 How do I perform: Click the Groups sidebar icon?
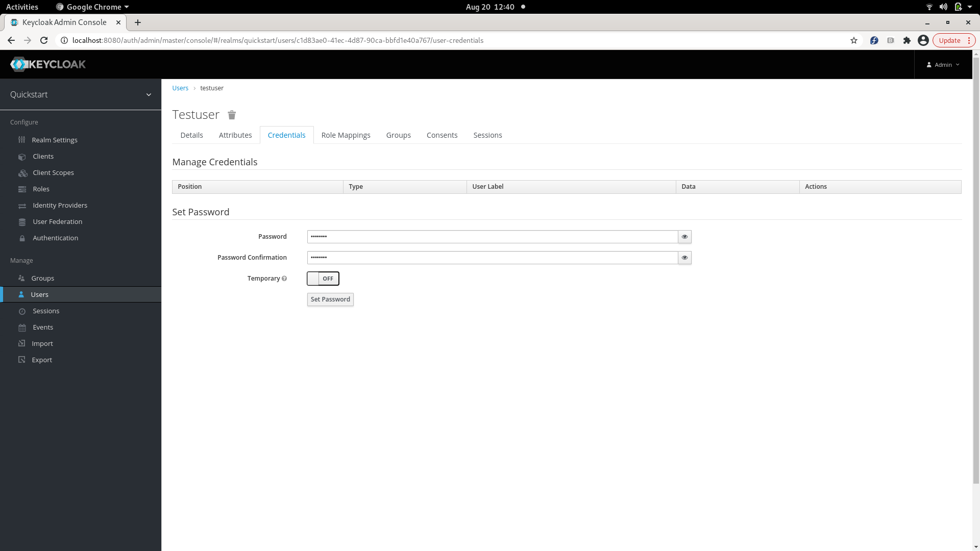21,278
